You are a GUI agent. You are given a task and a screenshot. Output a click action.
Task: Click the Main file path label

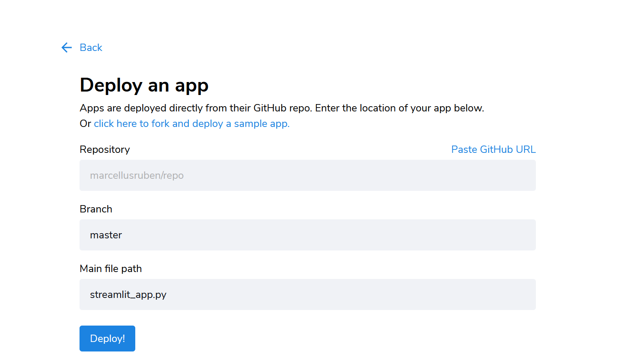pyautogui.click(x=111, y=269)
